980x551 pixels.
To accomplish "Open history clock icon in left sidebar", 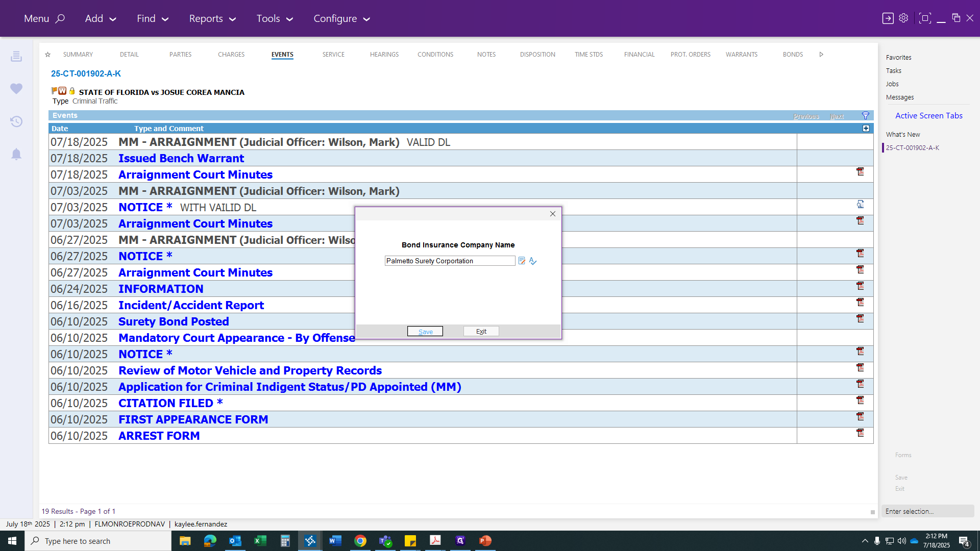I will (16, 121).
